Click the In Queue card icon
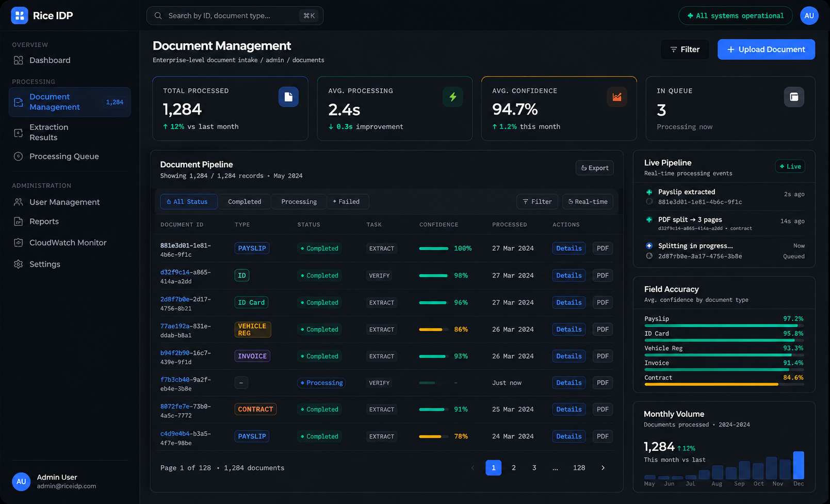 pyautogui.click(x=794, y=97)
